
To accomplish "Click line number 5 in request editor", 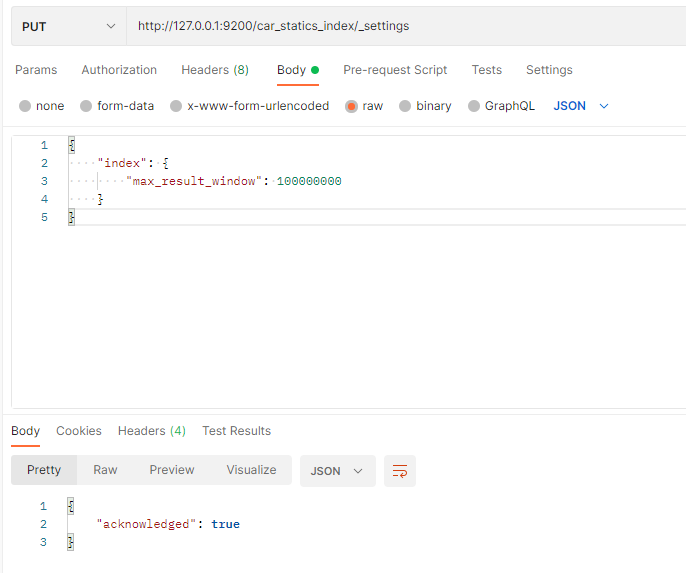I will pyautogui.click(x=44, y=217).
